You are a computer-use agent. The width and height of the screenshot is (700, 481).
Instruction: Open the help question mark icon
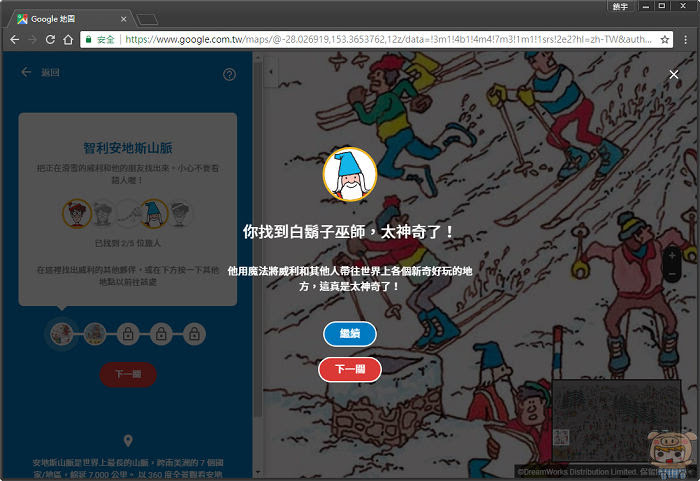(229, 75)
